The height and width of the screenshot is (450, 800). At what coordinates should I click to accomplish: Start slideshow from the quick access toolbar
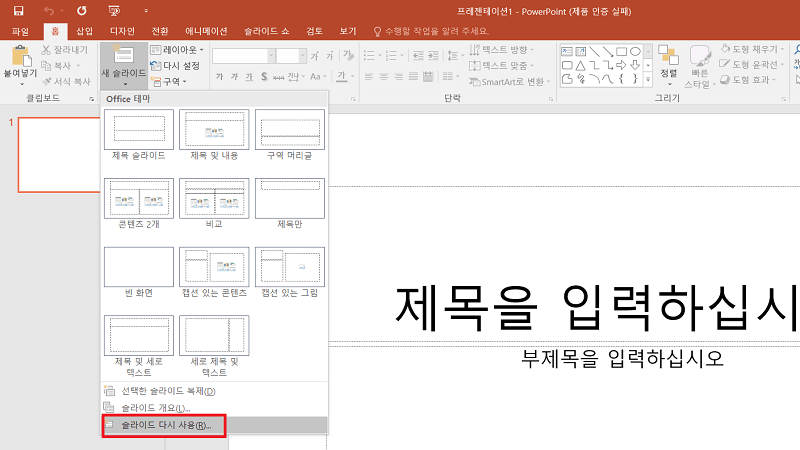[114, 11]
